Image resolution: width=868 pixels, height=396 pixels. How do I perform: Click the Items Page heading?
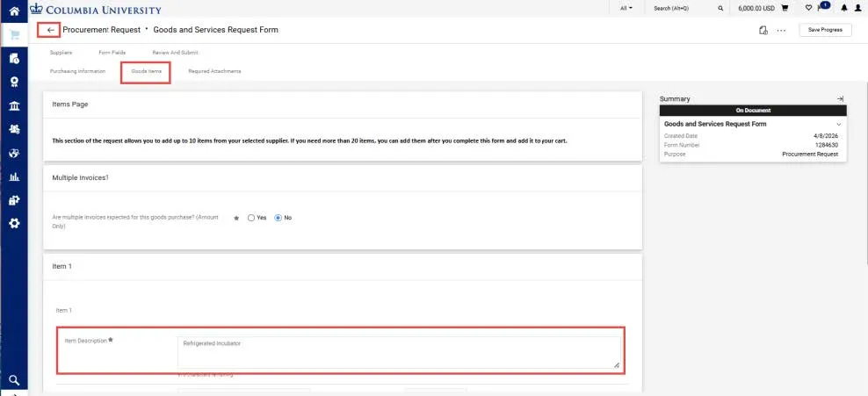click(70, 104)
